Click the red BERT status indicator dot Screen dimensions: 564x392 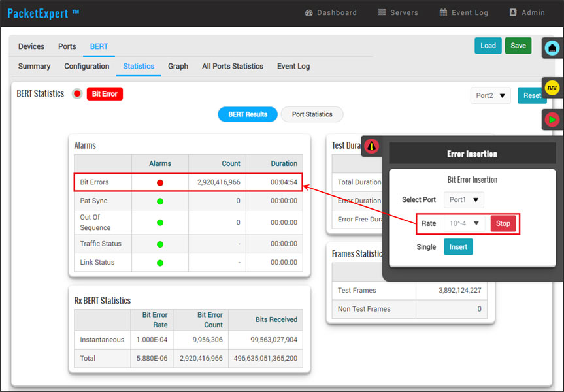coord(77,94)
